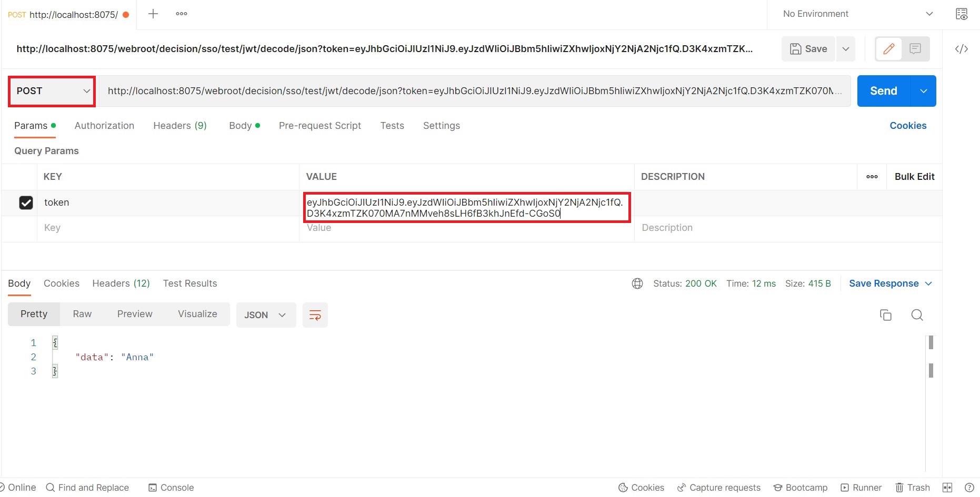
Task: Search within the response body
Action: (x=917, y=315)
